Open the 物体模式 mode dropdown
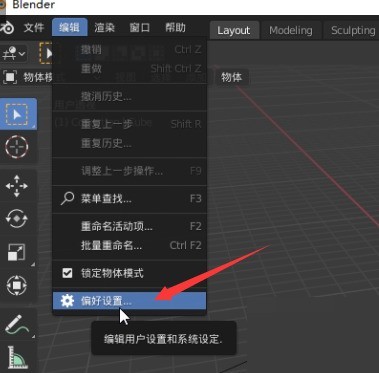Screen dimensions: 379x373 (28, 77)
